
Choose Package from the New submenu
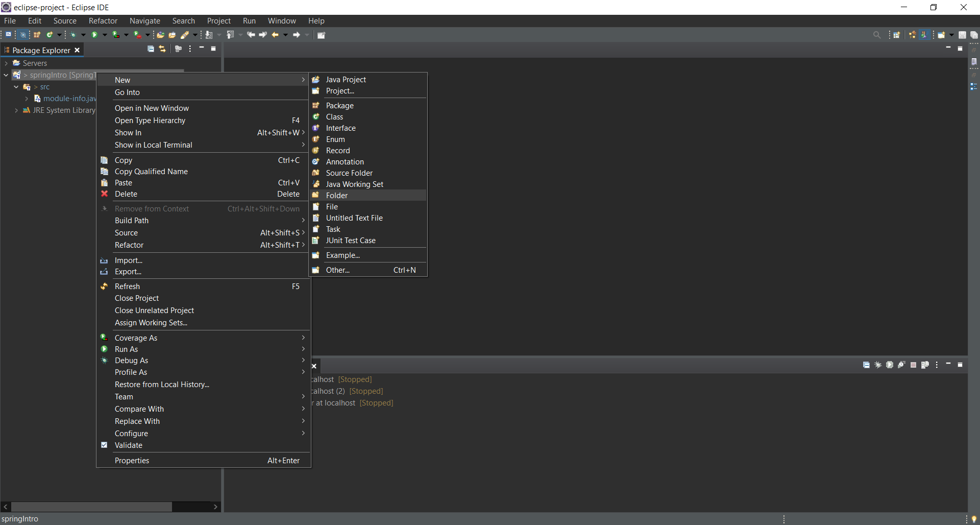pyautogui.click(x=369, y=106)
